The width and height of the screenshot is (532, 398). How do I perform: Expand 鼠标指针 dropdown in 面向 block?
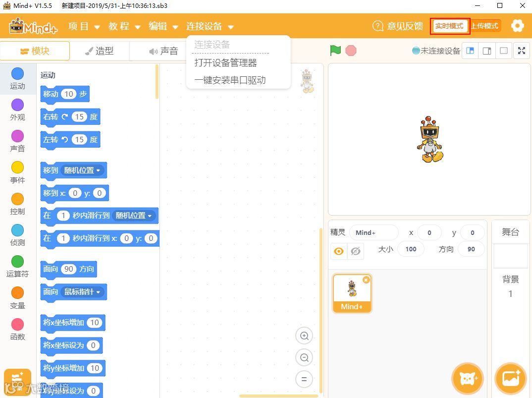[x=83, y=292]
